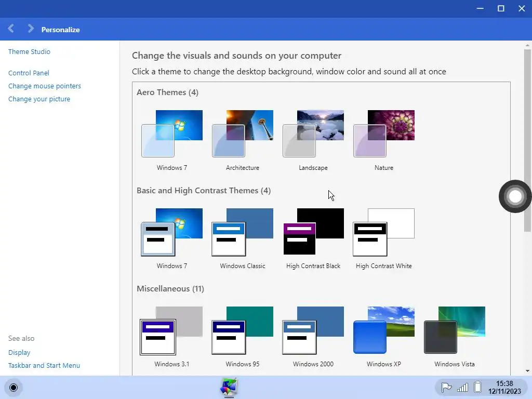Choose the Landscape Aero theme
The width and height of the screenshot is (532, 399).
click(x=313, y=140)
